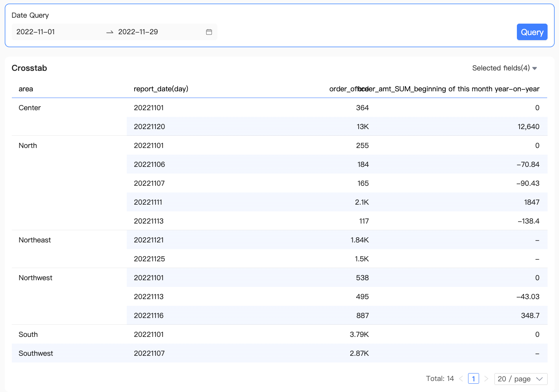The width and height of the screenshot is (559, 392).
Task: Click the 20221120 date cell
Action: (150, 127)
